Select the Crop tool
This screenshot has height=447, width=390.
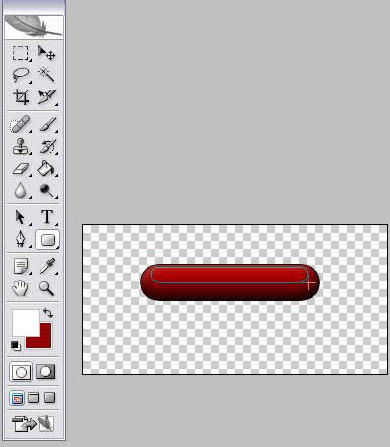21,97
